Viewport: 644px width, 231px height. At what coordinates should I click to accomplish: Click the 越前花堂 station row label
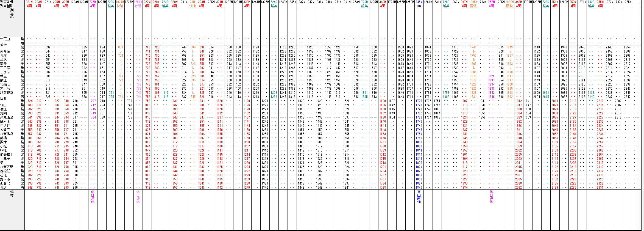7,93
